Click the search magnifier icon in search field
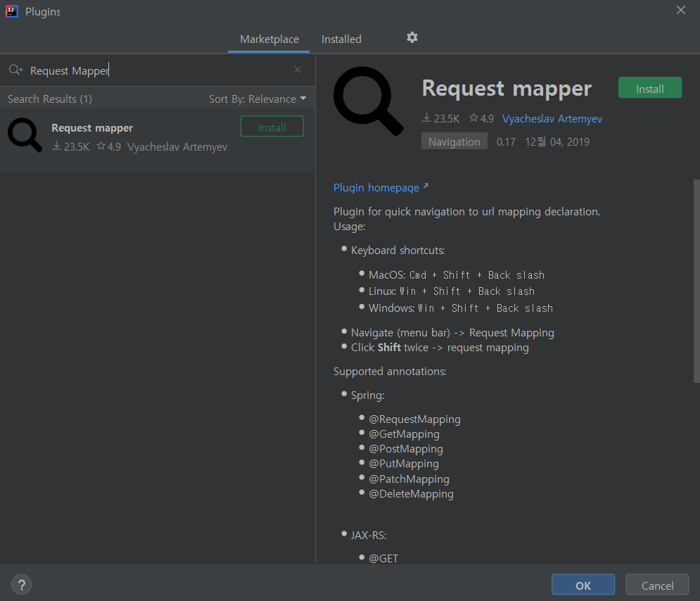This screenshot has height=601, width=700. point(15,70)
